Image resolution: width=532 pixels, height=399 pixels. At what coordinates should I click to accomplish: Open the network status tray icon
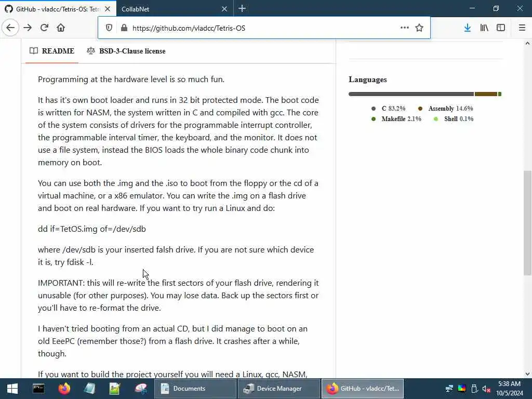tap(449, 389)
